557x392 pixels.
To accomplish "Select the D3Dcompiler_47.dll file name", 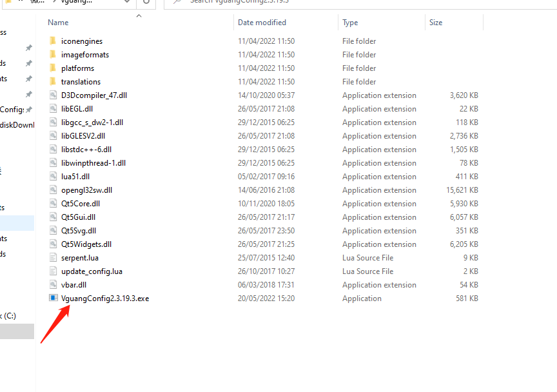I will (x=93, y=95).
